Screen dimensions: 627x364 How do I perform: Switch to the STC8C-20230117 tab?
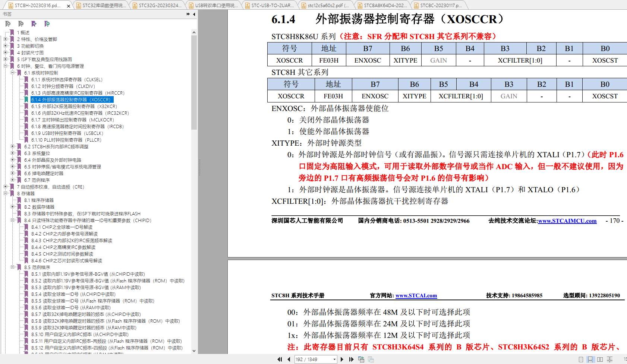[439, 5]
